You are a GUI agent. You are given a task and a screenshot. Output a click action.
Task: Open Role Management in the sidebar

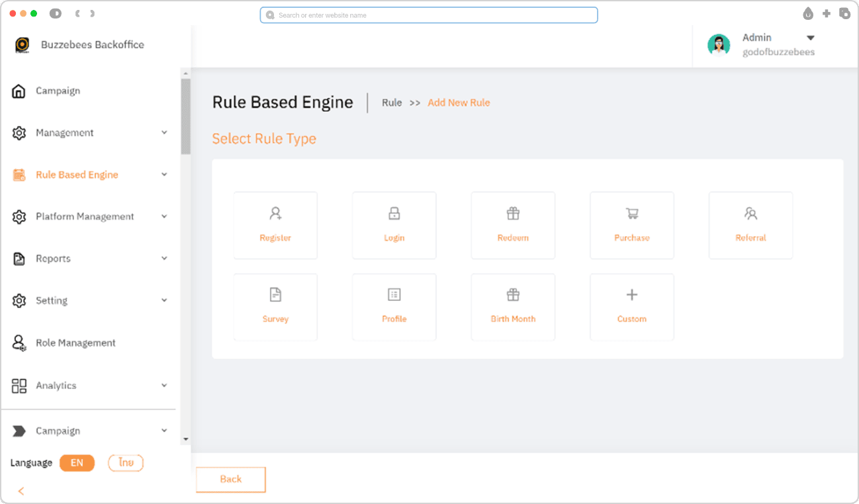[x=75, y=343]
